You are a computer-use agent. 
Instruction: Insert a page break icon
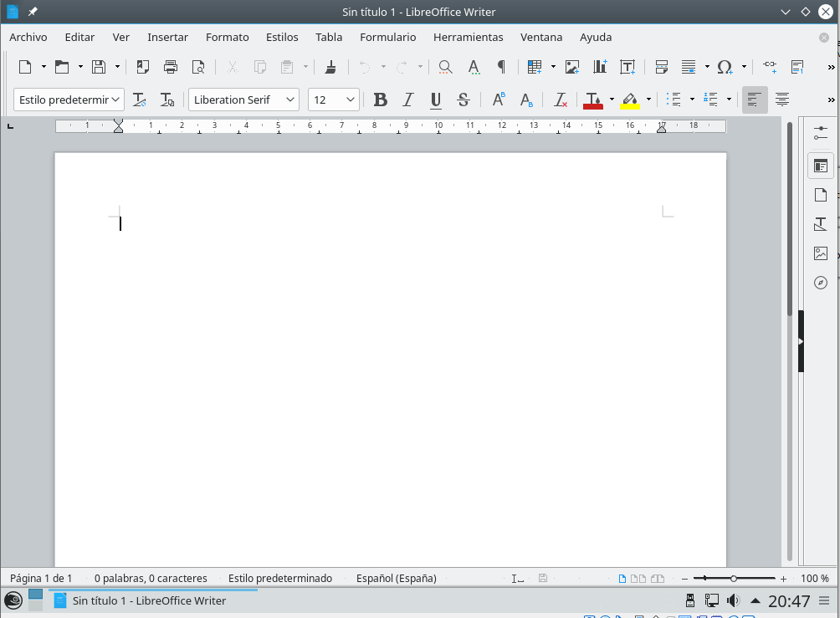(x=662, y=67)
